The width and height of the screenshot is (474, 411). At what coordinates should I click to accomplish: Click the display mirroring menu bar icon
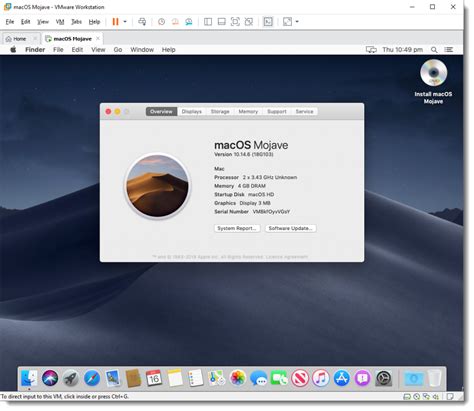click(x=371, y=50)
